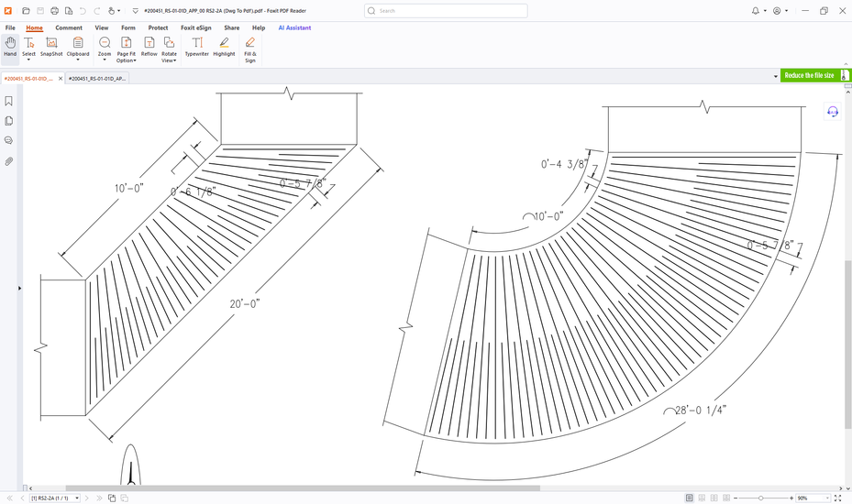Go to the last page
Screen dimensions: 852x504
(x=99, y=498)
